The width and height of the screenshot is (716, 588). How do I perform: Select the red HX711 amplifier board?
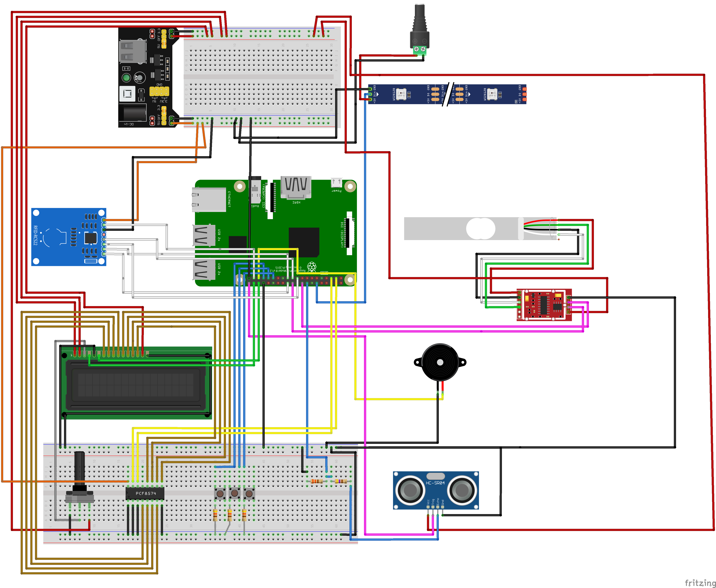(544, 305)
